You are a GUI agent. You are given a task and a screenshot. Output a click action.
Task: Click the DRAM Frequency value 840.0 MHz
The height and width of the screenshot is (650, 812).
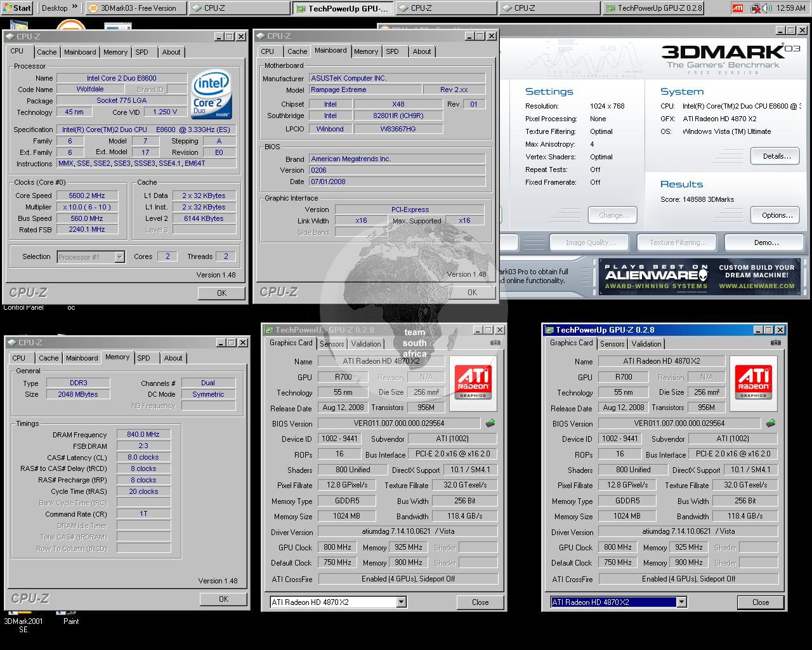coord(143,435)
